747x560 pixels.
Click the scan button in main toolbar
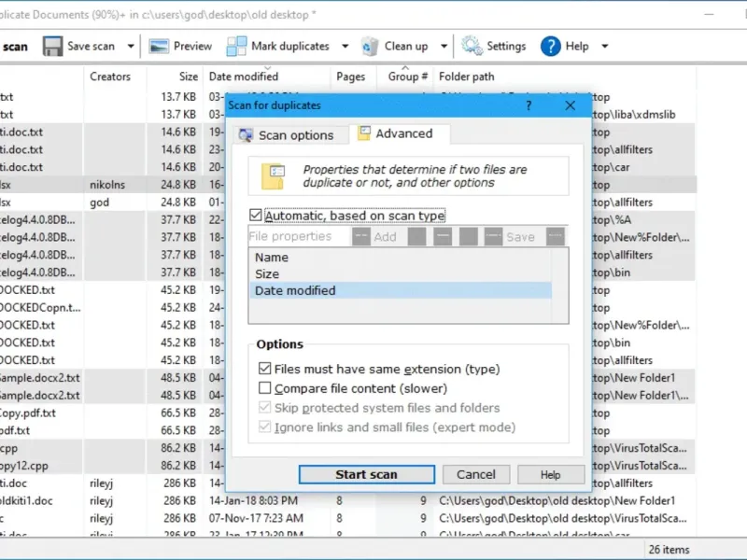click(x=14, y=47)
